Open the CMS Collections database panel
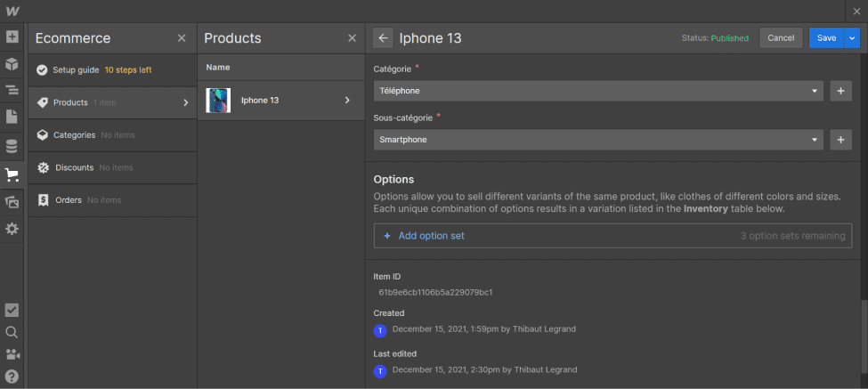This screenshot has width=868, height=389. (x=12, y=146)
